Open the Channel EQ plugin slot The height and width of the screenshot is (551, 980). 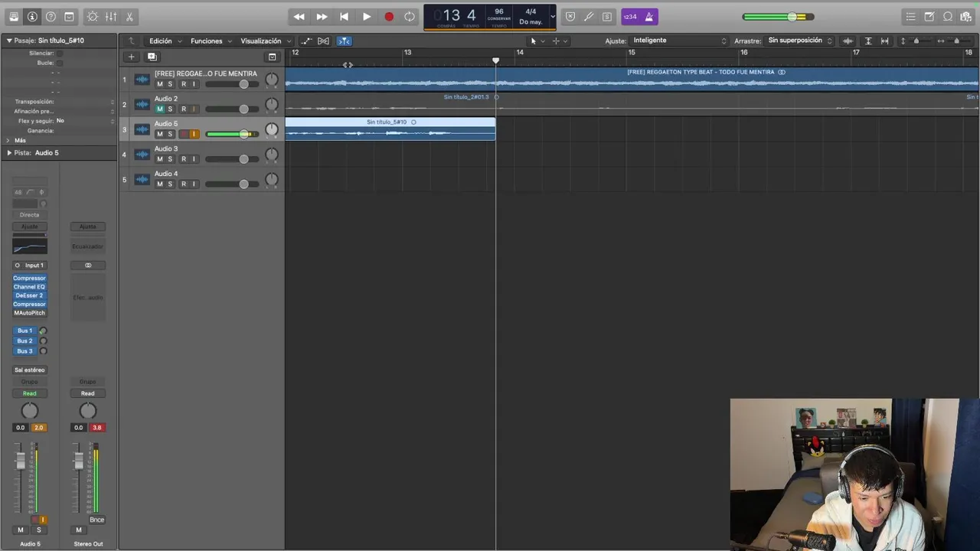(x=29, y=287)
